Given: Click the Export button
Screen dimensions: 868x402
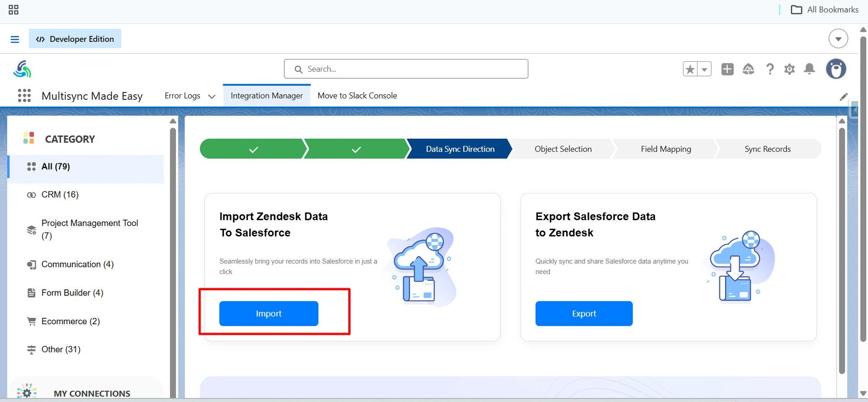Looking at the screenshot, I should tap(584, 314).
